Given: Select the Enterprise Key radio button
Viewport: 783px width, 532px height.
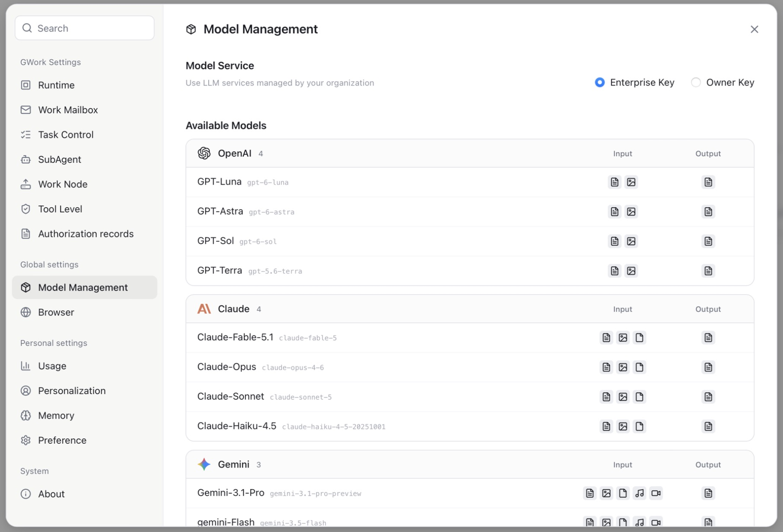Looking at the screenshot, I should click(x=600, y=82).
